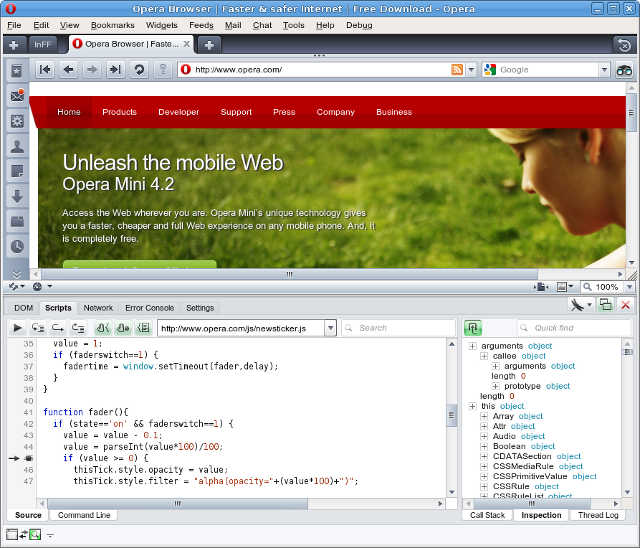Toggle stop at exception button
640x548 pixels.
tap(123, 328)
